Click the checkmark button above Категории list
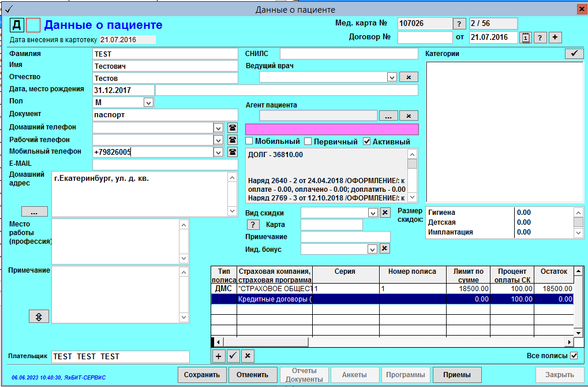The height and width of the screenshot is (387, 588). pyautogui.click(x=574, y=54)
